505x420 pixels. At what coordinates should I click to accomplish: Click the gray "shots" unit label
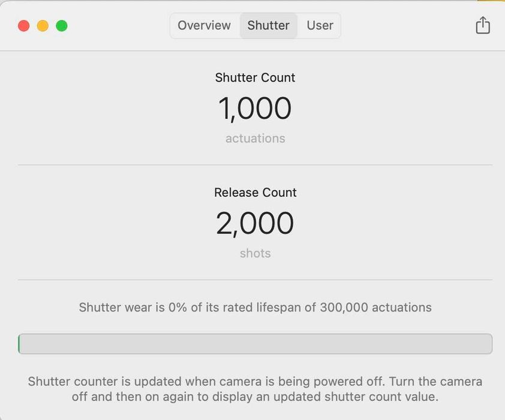pyautogui.click(x=255, y=253)
